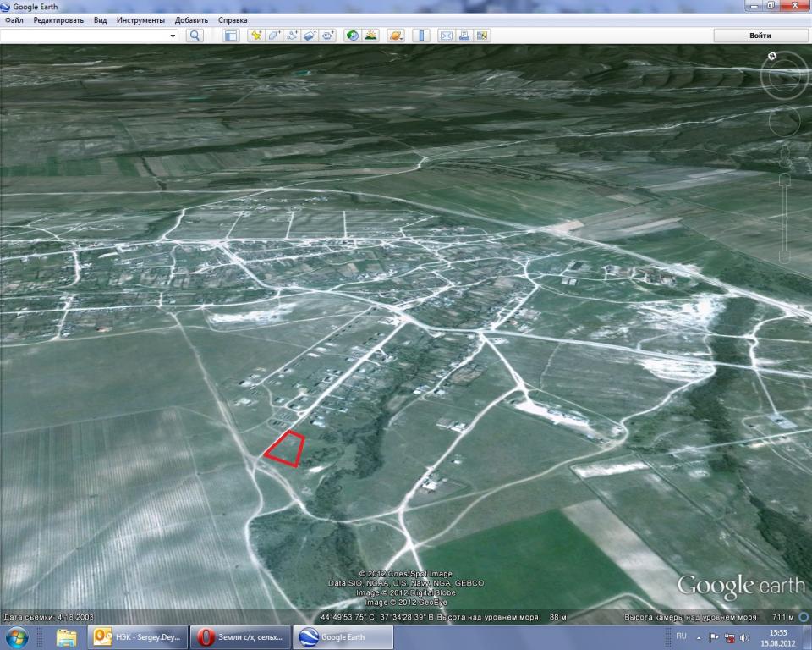This screenshot has height=650, width=812.
Task: Click the search magnifier button
Action: click(x=195, y=36)
